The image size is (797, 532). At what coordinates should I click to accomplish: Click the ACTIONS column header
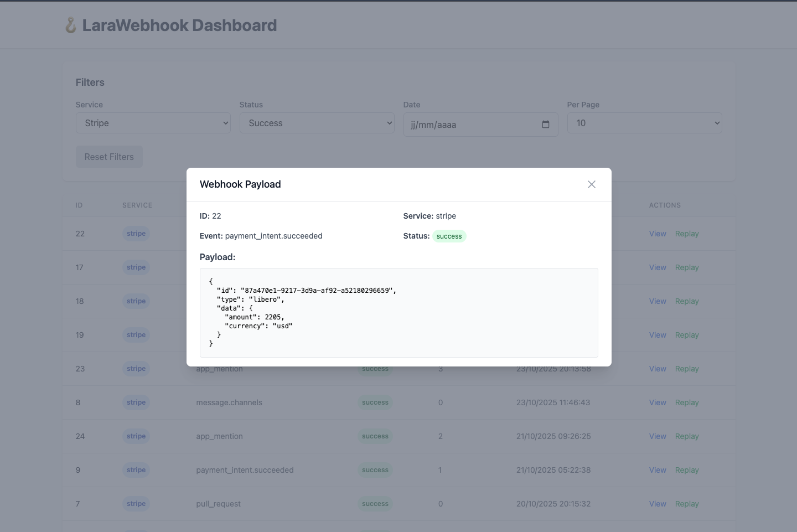(x=664, y=205)
